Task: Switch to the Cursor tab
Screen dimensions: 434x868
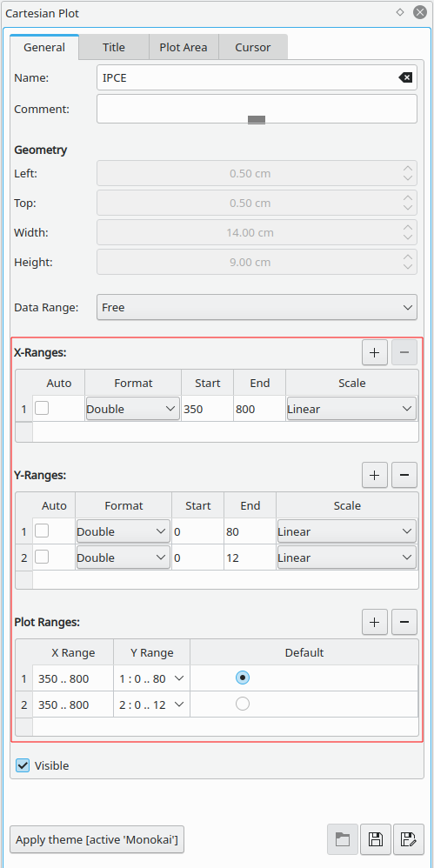Action: (x=253, y=47)
